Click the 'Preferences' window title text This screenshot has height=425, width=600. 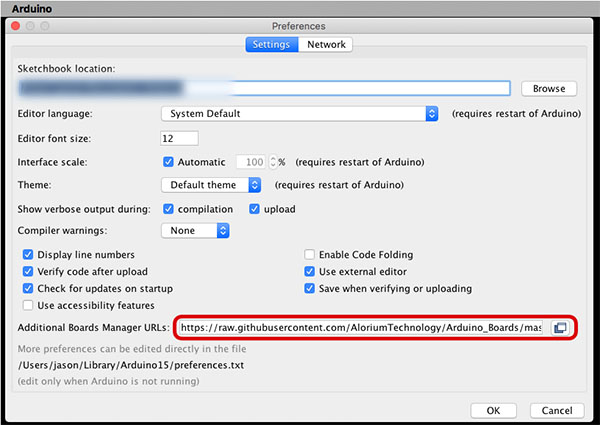click(299, 26)
